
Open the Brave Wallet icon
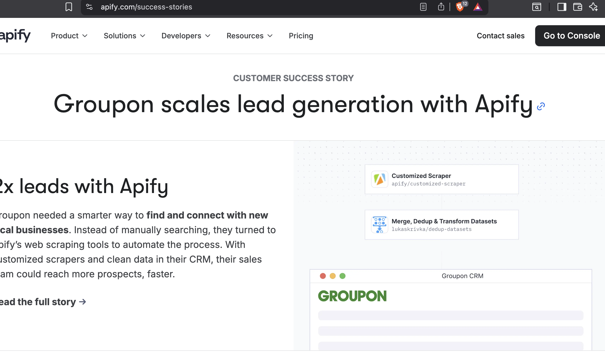coord(578,7)
